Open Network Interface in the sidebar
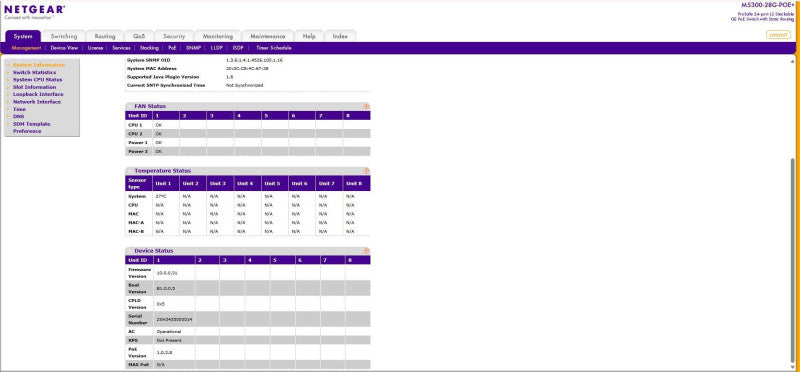The image size is (800, 372). [37, 102]
